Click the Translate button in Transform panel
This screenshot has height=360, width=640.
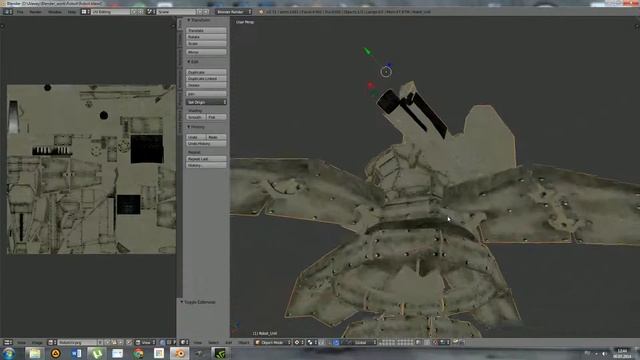(x=206, y=30)
